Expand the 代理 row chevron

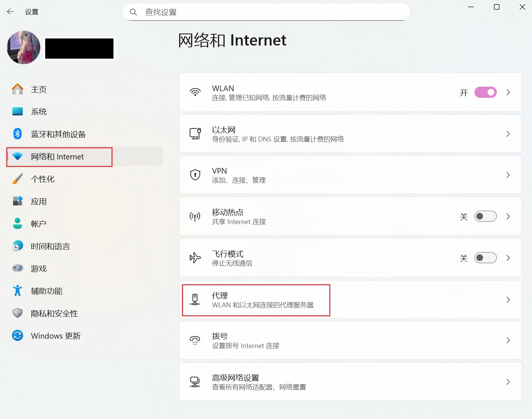(x=508, y=299)
